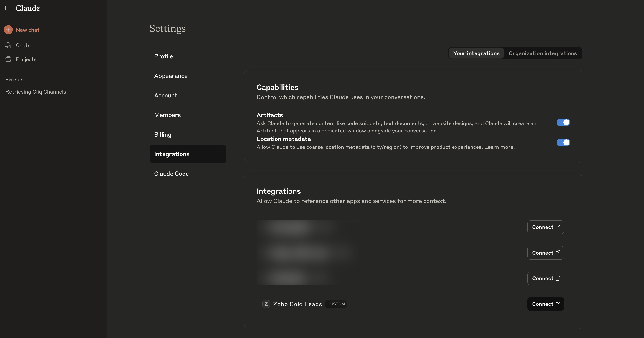Follow the Learn more link
Viewport: 644px width, 338px height.
coord(499,147)
